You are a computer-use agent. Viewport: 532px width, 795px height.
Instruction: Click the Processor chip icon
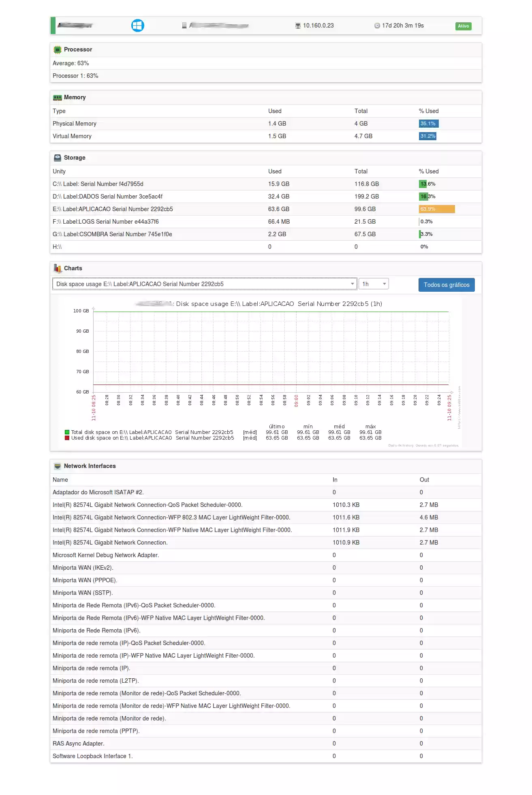pyautogui.click(x=58, y=50)
